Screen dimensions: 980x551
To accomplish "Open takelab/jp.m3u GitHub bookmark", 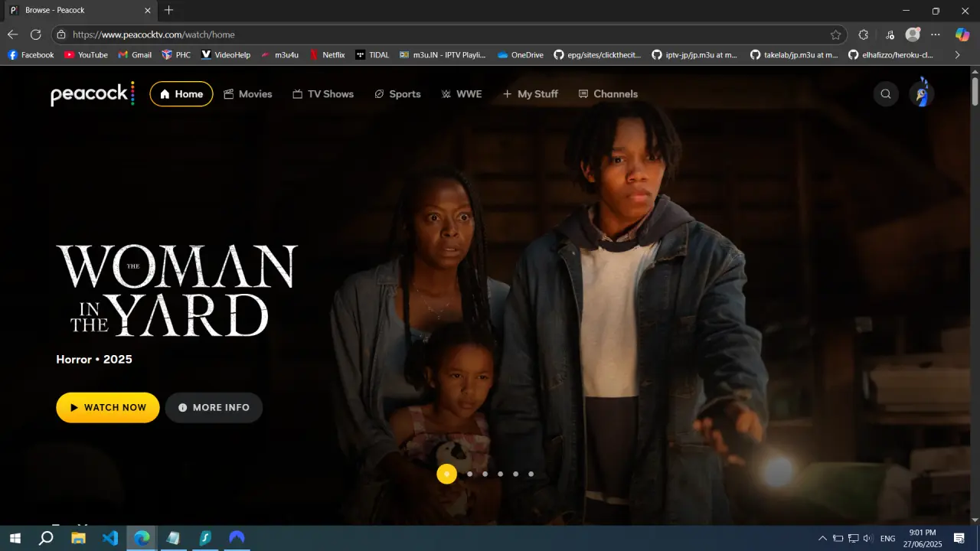I will click(x=794, y=55).
